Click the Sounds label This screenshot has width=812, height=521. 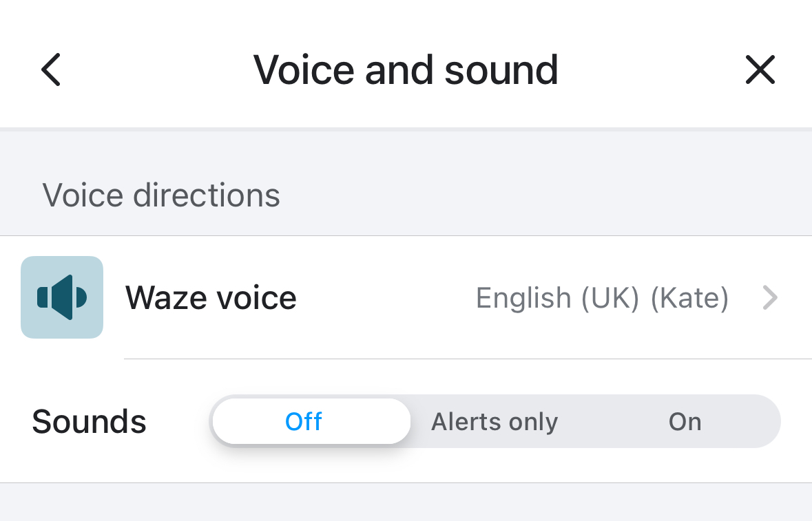click(89, 422)
